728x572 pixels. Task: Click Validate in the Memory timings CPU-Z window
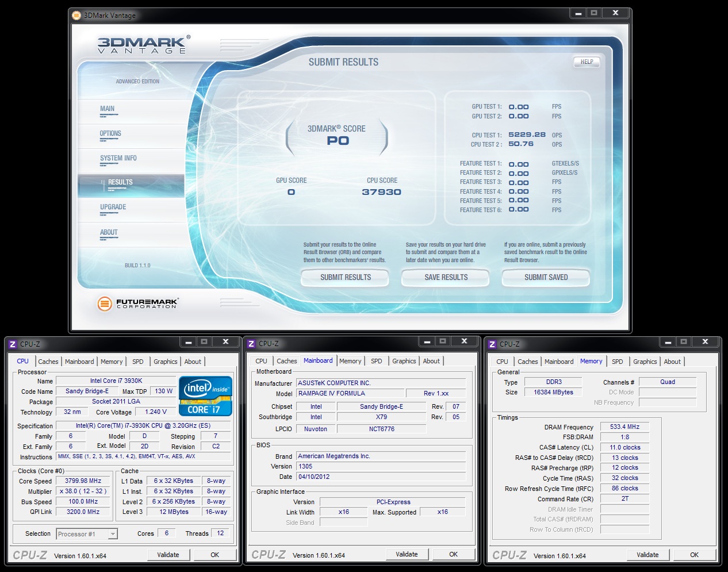click(647, 555)
